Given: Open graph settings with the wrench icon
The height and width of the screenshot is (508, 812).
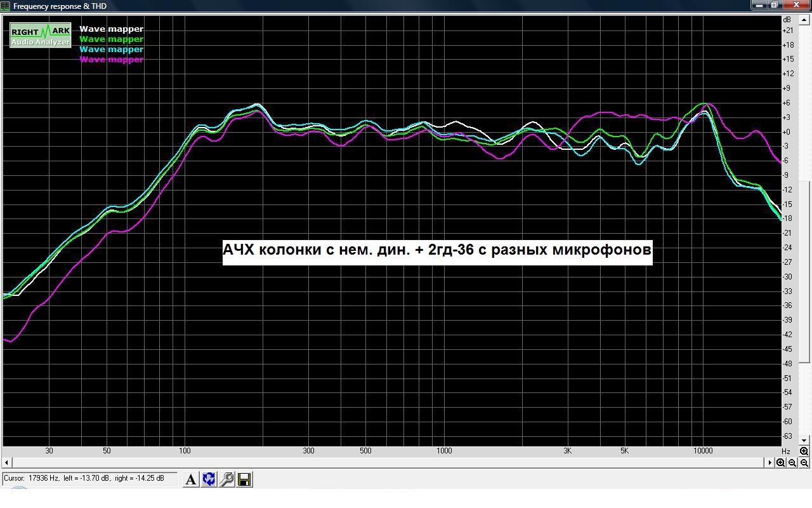Looking at the screenshot, I should tap(226, 479).
